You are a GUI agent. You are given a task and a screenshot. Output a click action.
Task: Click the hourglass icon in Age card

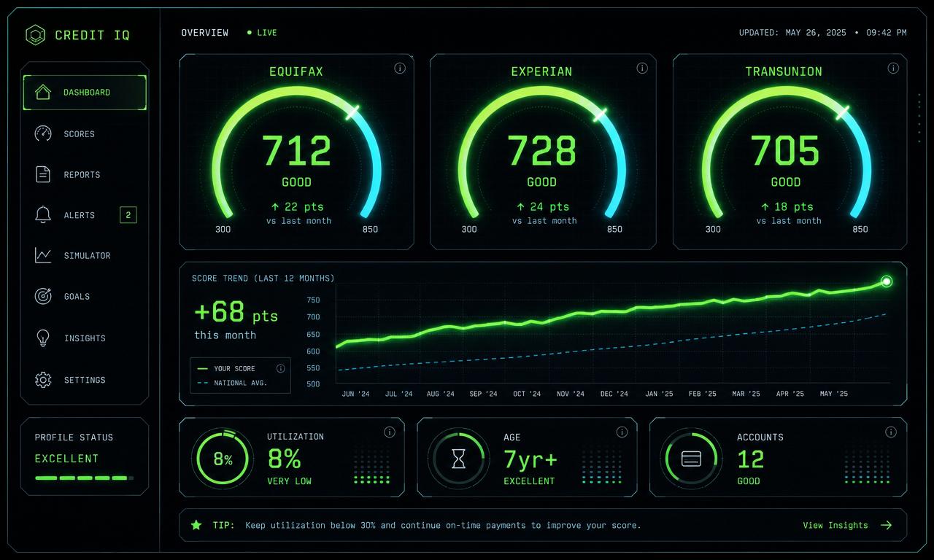pos(459,459)
